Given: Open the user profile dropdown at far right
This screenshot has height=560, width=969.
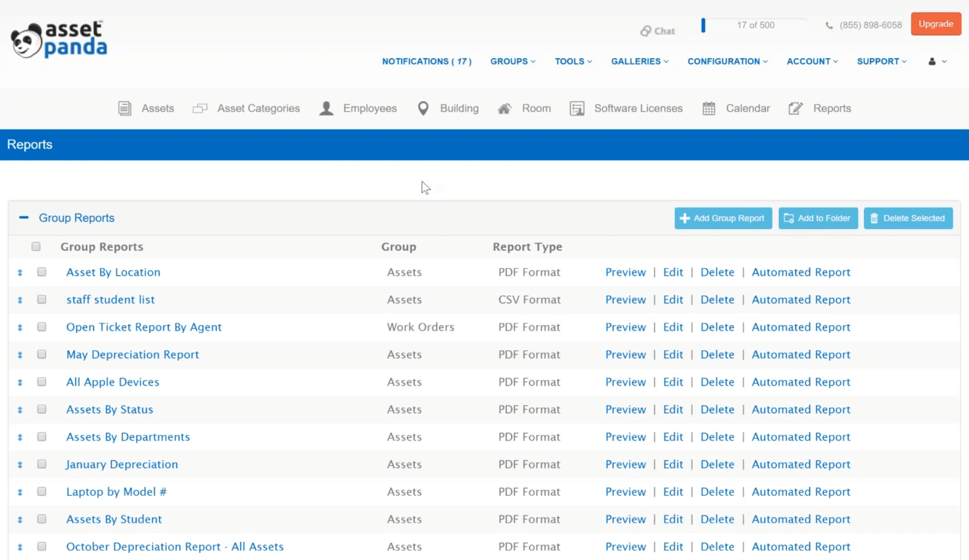Looking at the screenshot, I should pyautogui.click(x=936, y=61).
